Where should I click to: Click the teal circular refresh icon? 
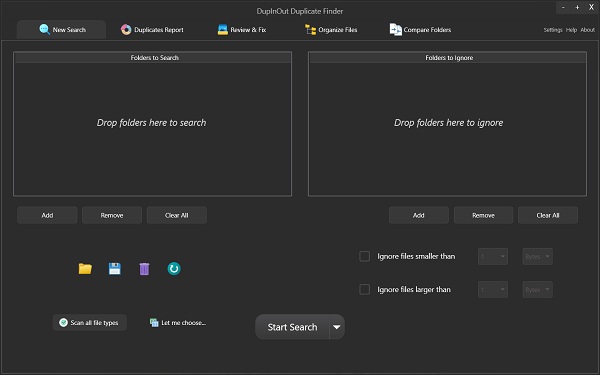(x=174, y=269)
